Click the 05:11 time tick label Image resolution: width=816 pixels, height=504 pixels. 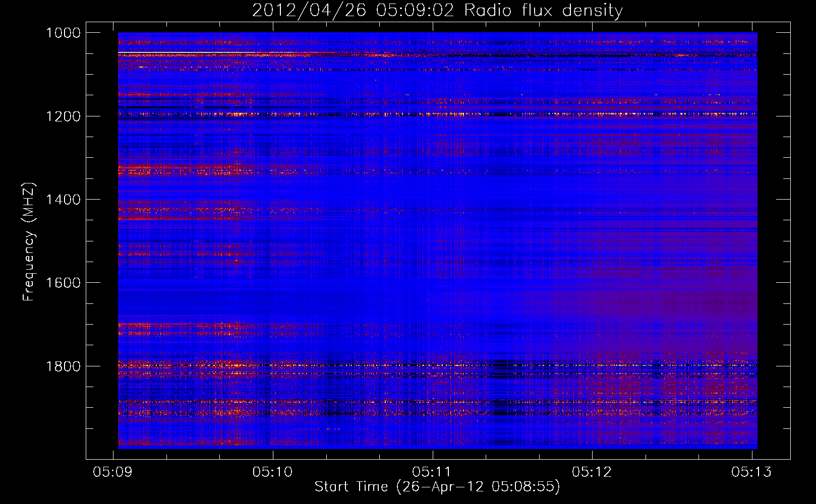click(x=432, y=472)
